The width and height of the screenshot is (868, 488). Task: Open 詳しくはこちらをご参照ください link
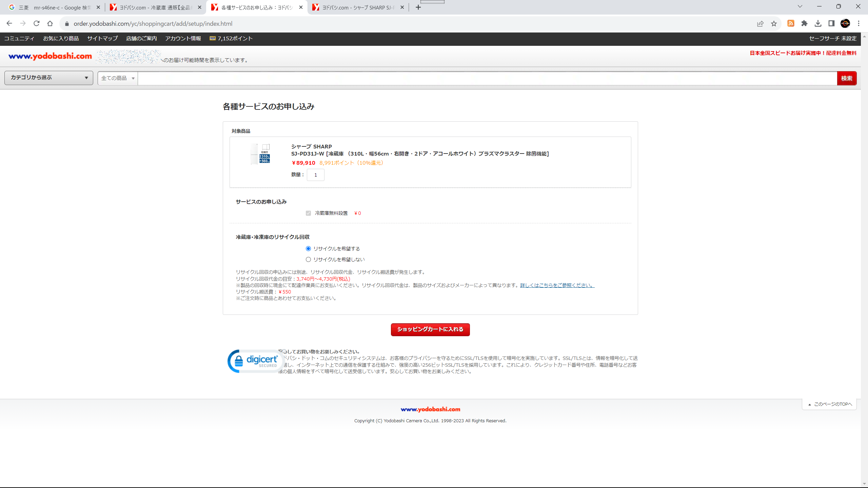[557, 285]
